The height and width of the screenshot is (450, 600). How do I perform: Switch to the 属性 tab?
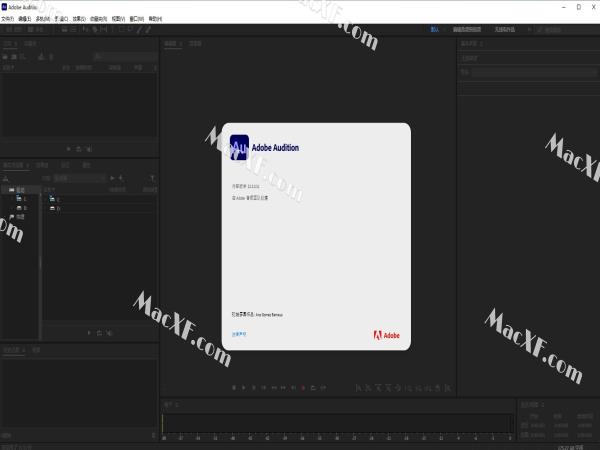pyautogui.click(x=86, y=165)
